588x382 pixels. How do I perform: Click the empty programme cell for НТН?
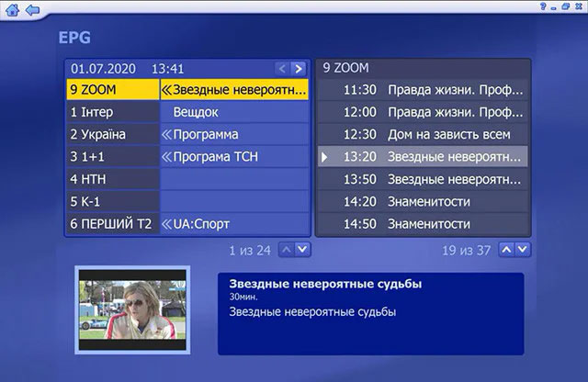click(234, 179)
